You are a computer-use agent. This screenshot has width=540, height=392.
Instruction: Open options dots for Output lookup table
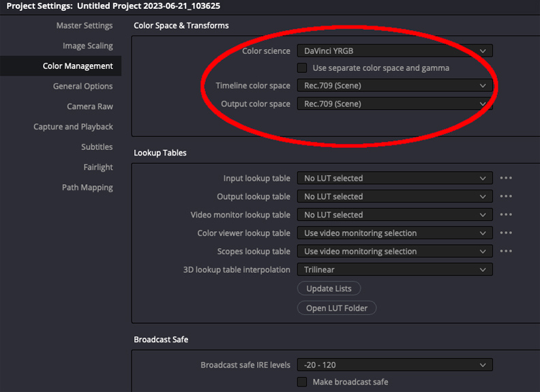(506, 196)
